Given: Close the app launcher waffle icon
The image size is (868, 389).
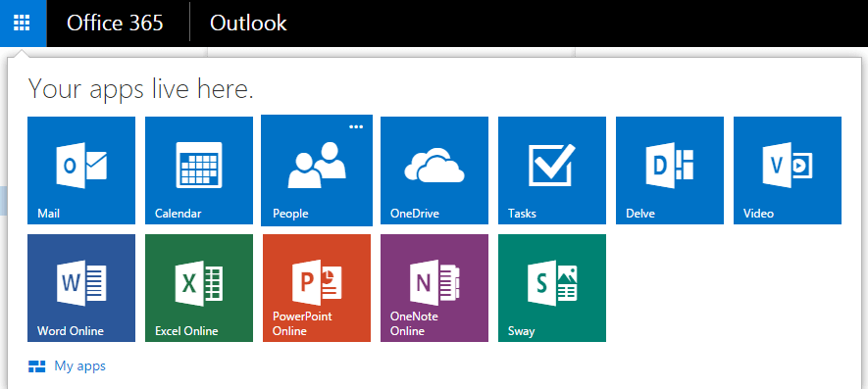Looking at the screenshot, I should 23,24.
